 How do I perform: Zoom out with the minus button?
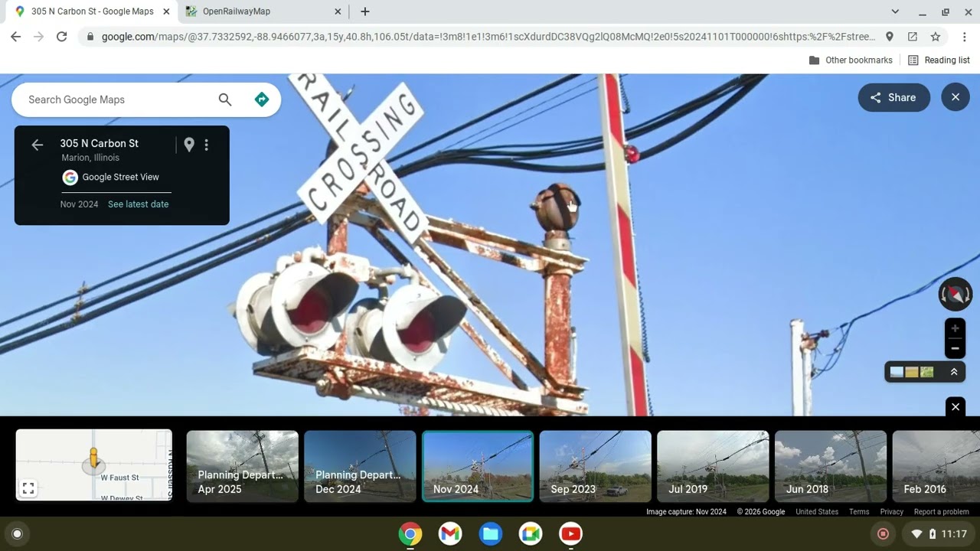tap(955, 349)
